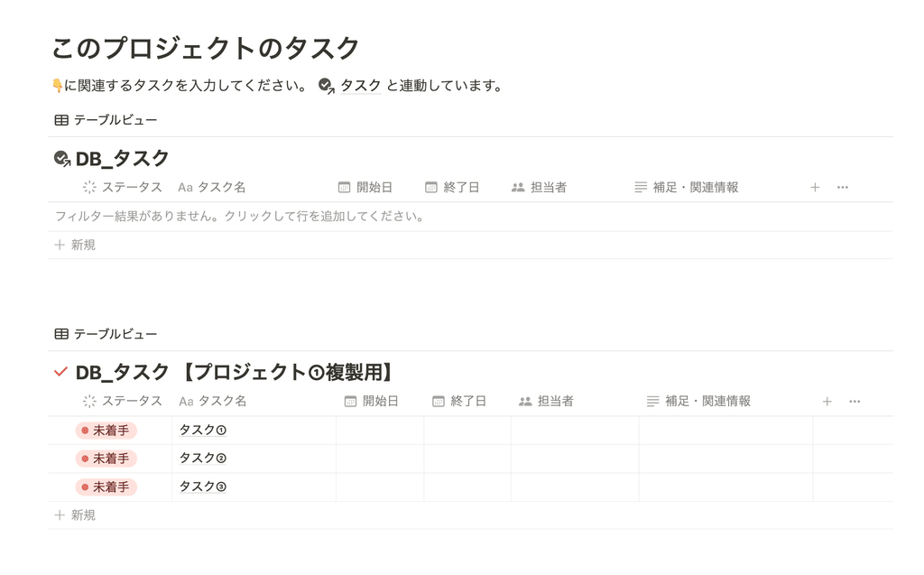
Task: Change the 未着手 status tag of タスク①
Action: pos(106,431)
